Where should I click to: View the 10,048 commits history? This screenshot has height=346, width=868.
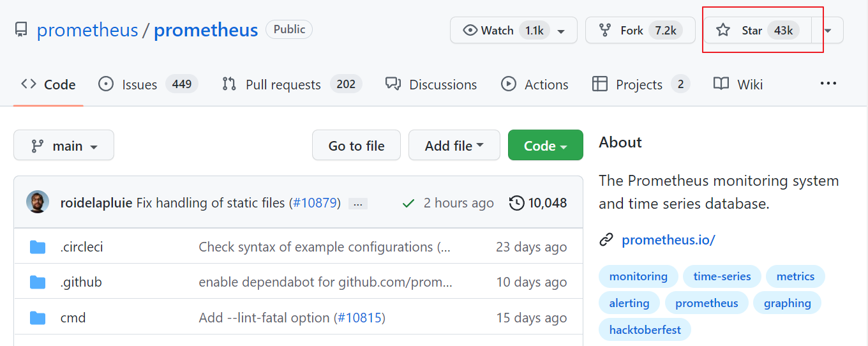click(538, 203)
